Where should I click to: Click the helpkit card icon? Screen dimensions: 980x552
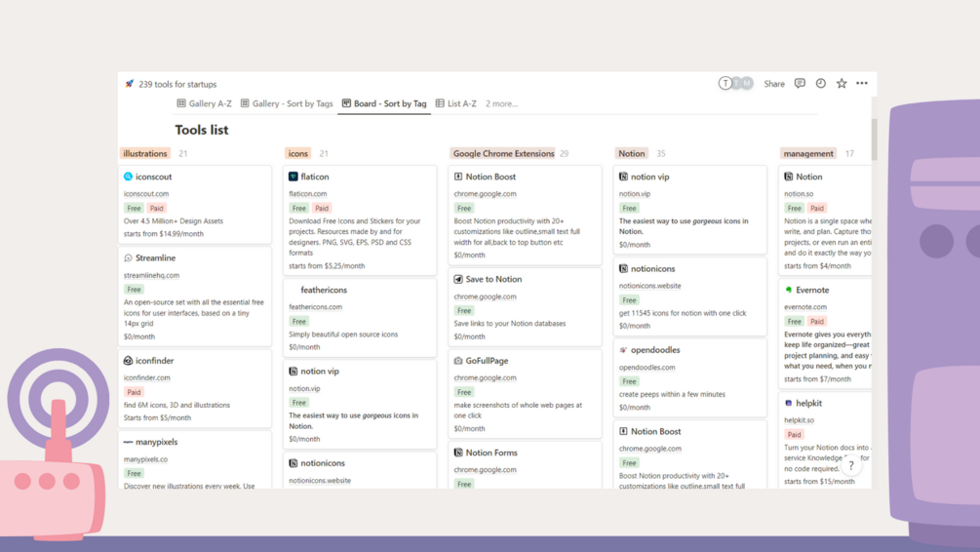coord(788,403)
